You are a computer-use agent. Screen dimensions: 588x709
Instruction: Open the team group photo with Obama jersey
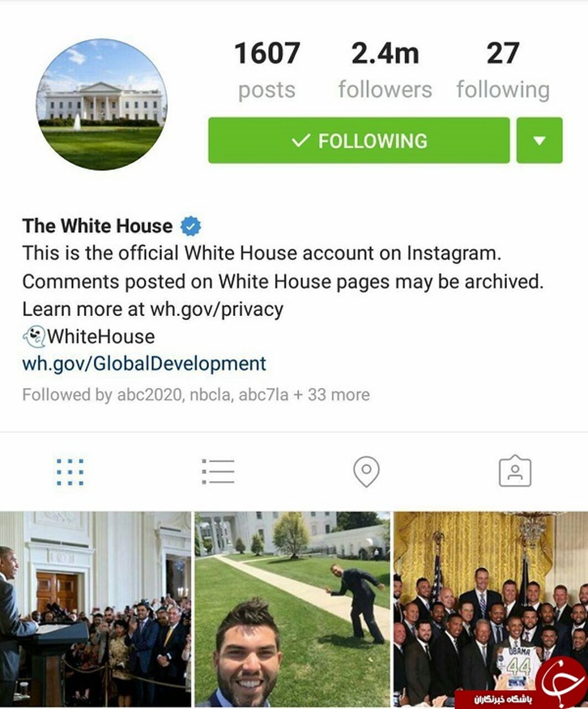pos(490,609)
